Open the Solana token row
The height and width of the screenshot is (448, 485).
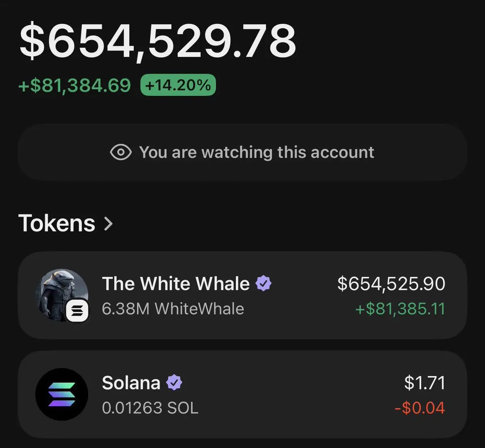(x=242, y=394)
